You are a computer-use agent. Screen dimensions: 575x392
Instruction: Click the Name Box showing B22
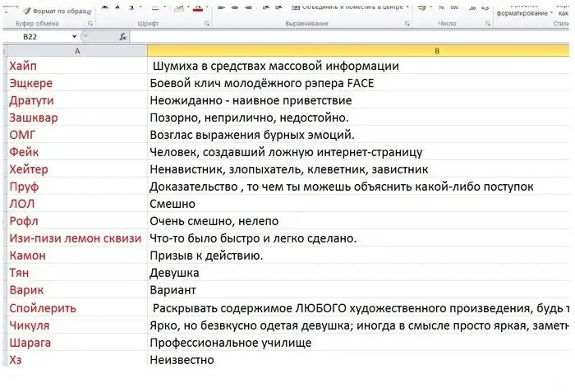click(x=37, y=37)
